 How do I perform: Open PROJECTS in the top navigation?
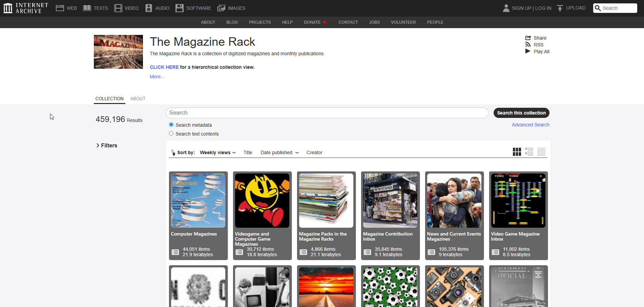260,22
